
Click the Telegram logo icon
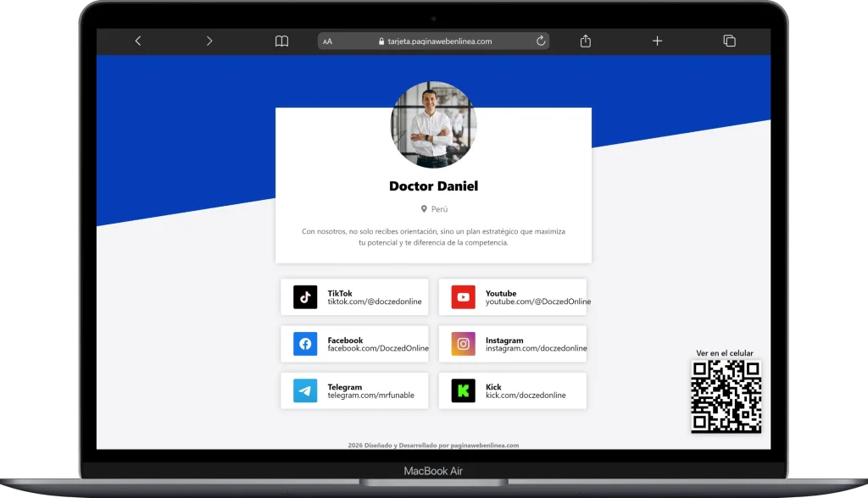[x=305, y=390]
